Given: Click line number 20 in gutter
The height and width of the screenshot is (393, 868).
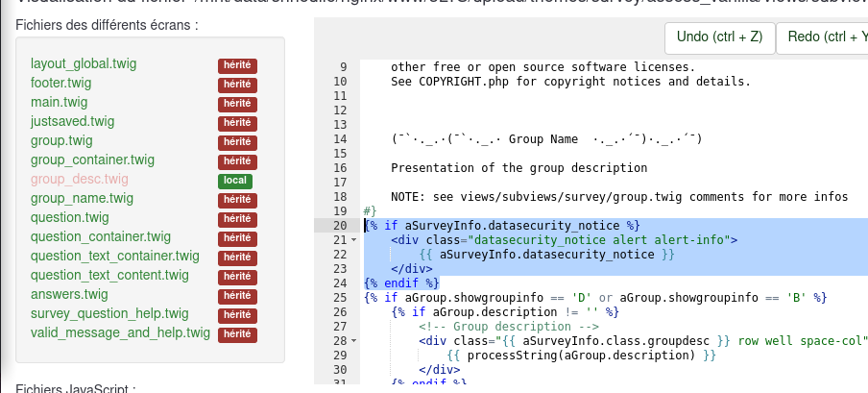Looking at the screenshot, I should coord(340,226).
